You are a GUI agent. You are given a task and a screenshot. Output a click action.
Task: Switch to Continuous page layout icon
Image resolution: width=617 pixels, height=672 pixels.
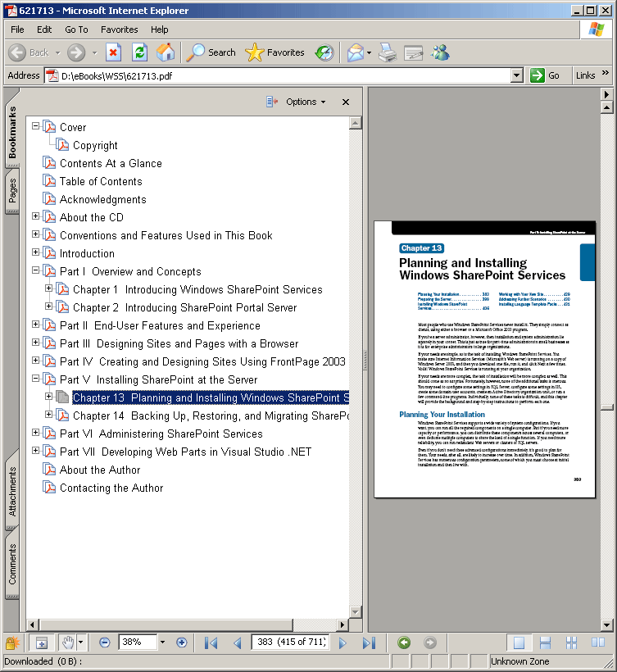coord(545,642)
